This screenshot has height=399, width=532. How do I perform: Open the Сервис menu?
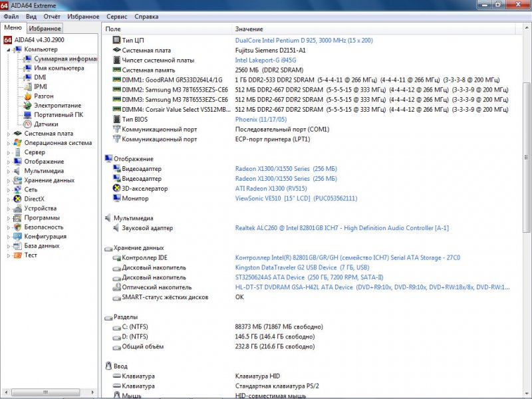click(117, 16)
